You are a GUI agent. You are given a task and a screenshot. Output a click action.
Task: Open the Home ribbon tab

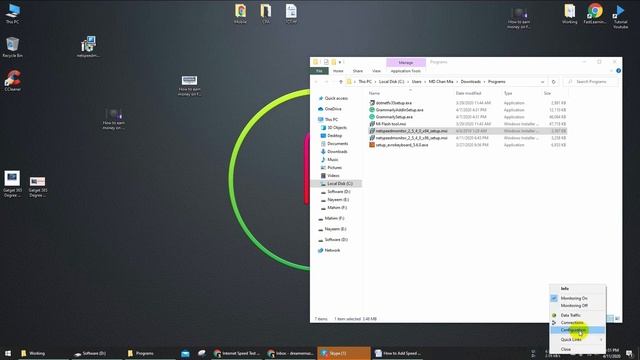338,71
